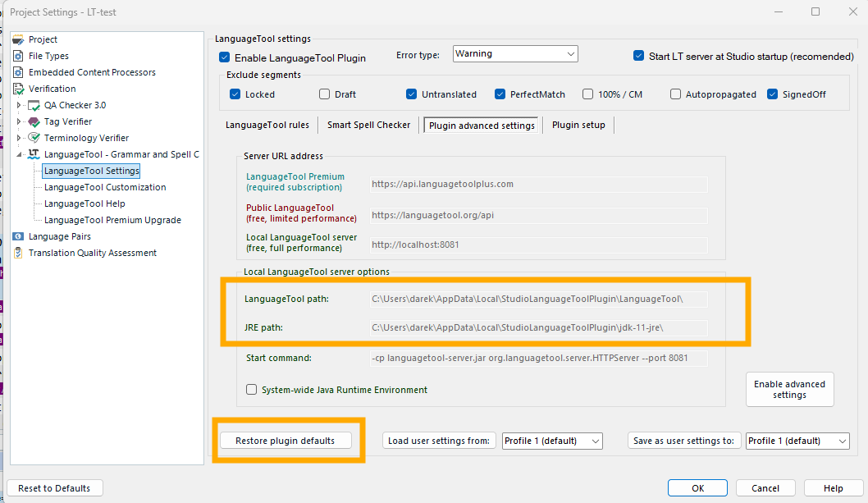The height and width of the screenshot is (503, 868).
Task: Open Tag Verifier settings via its icon
Action: point(34,121)
